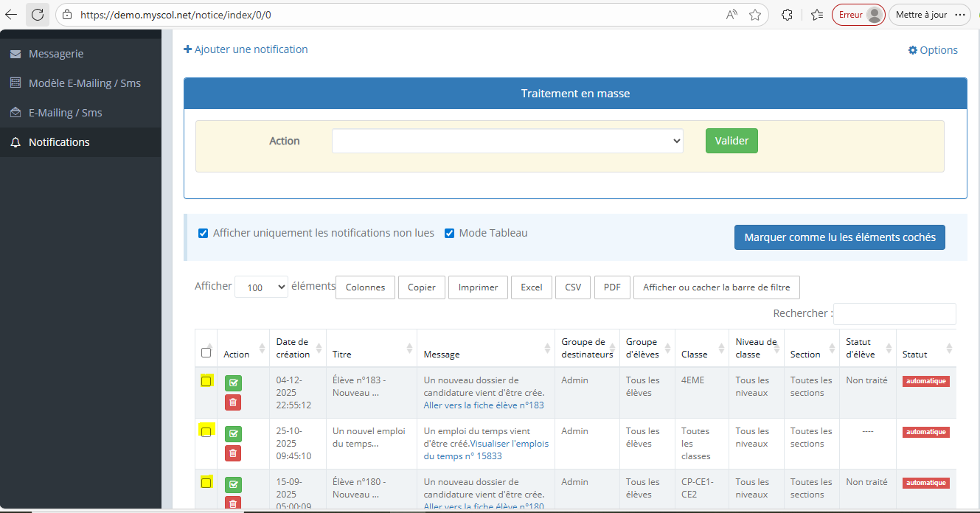Add page to favorites with star icon
This screenshot has width=980, height=513.
754,15
